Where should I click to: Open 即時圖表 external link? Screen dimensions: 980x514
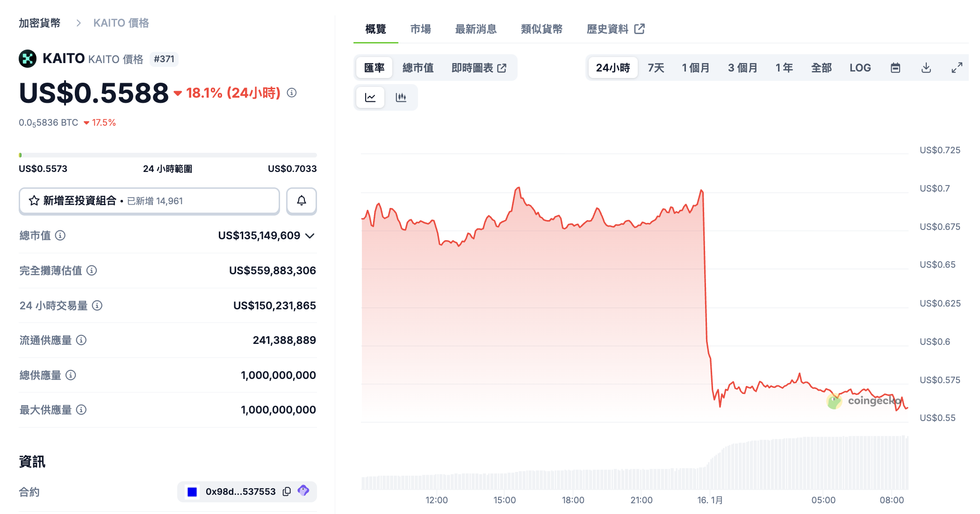pos(479,68)
